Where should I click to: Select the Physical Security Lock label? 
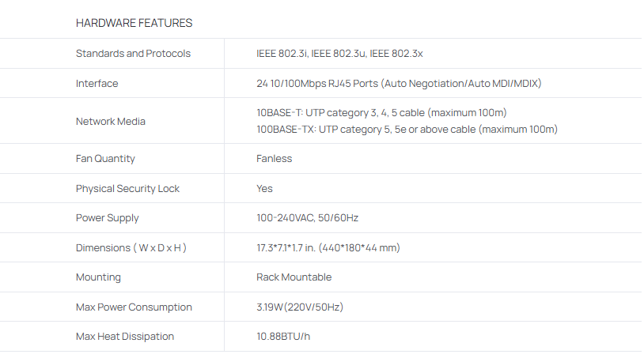click(127, 188)
